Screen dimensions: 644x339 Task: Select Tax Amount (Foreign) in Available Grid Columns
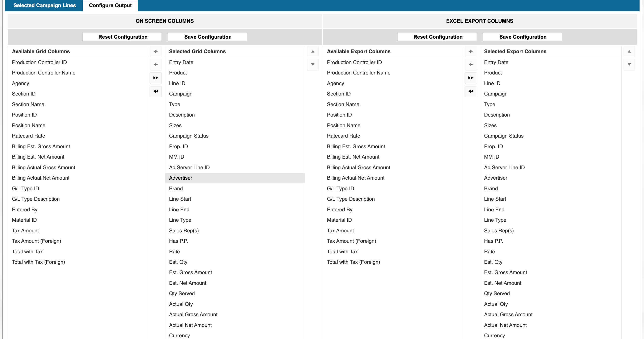(36, 241)
